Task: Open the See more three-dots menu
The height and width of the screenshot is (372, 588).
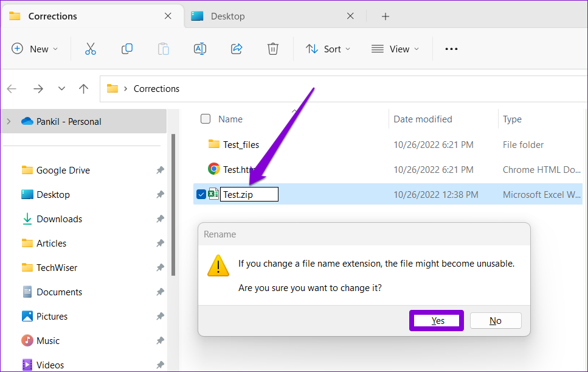Action: [451, 49]
